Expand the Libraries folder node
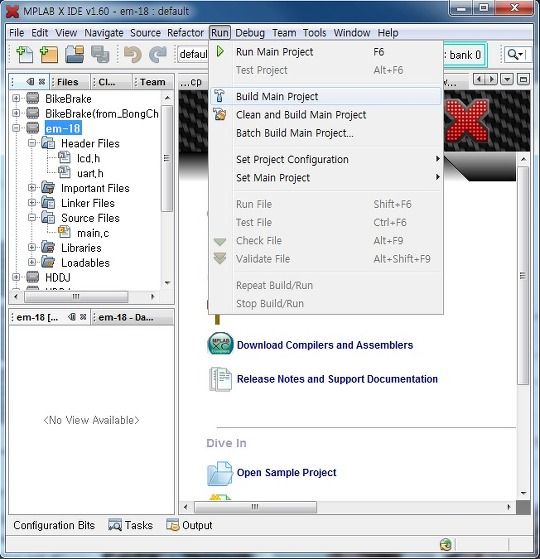Image resolution: width=540 pixels, height=559 pixels. click(32, 247)
